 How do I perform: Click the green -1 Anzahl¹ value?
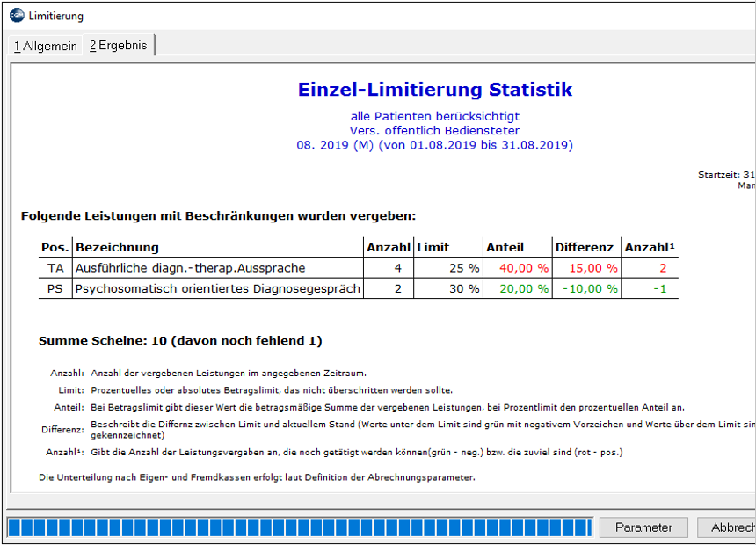[x=660, y=289]
